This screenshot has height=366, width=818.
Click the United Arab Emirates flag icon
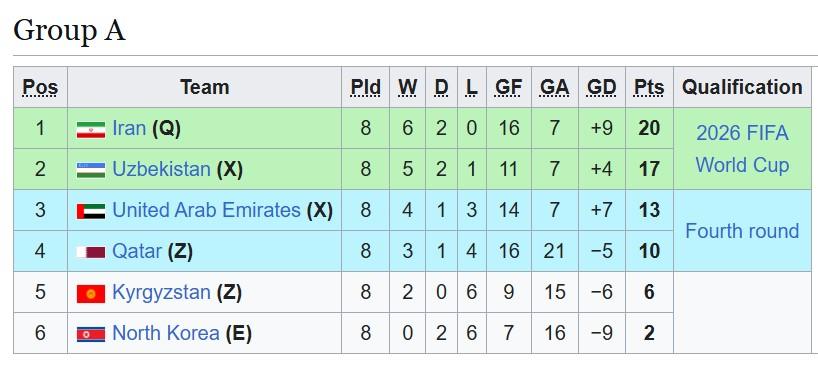(91, 211)
